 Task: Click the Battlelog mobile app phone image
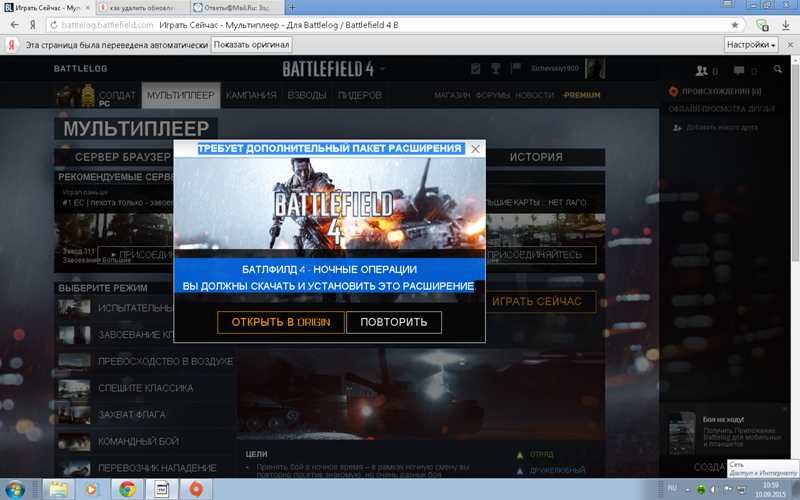click(x=682, y=433)
